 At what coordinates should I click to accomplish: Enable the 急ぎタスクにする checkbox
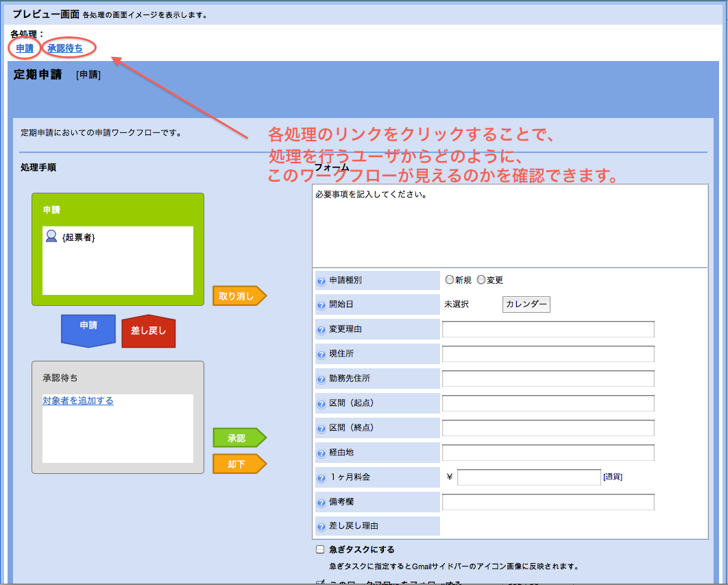click(x=319, y=549)
